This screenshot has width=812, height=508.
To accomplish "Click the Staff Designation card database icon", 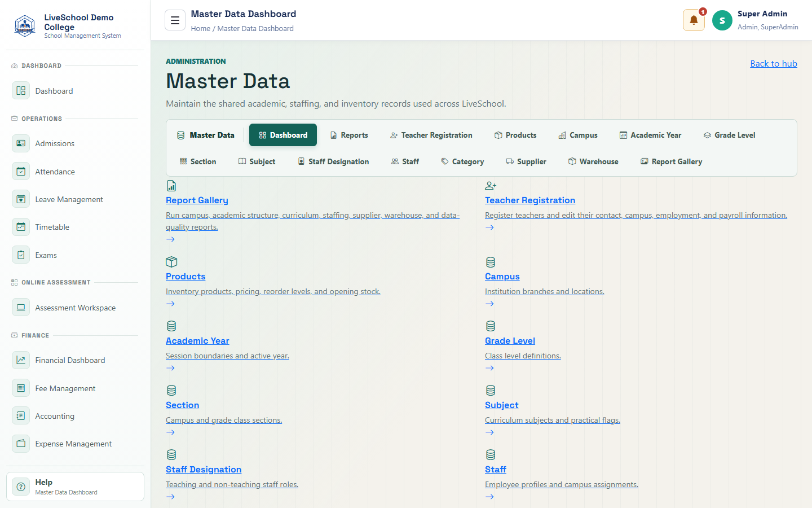I will point(171,455).
